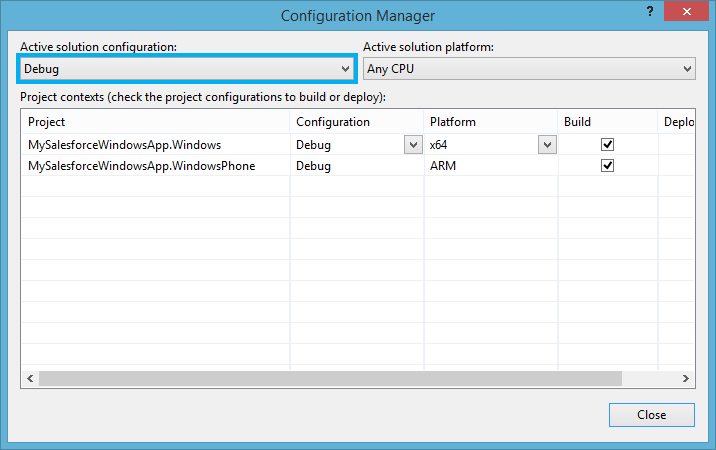Expand Configuration dropdown for Windows project
Screen dimensions: 716x450
pos(413,145)
